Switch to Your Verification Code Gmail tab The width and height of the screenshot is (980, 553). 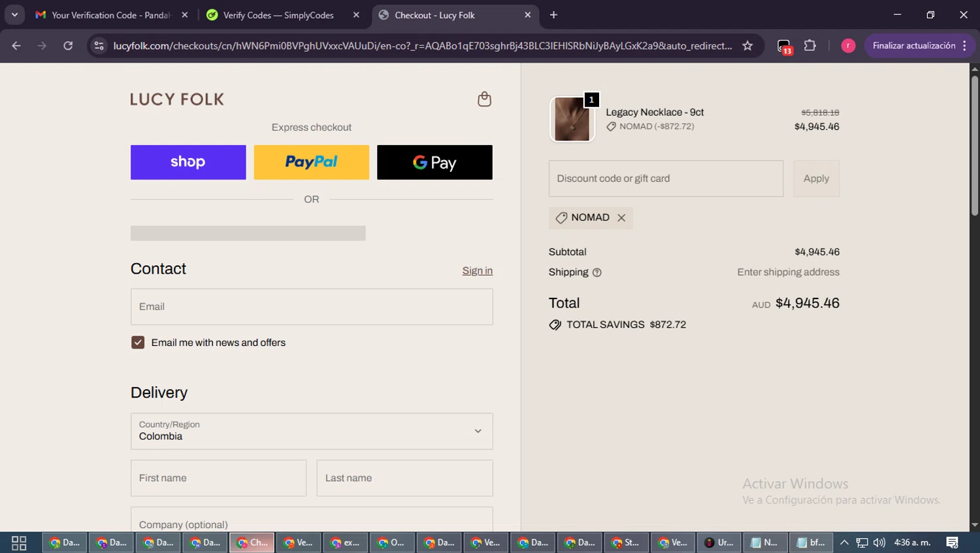point(112,15)
